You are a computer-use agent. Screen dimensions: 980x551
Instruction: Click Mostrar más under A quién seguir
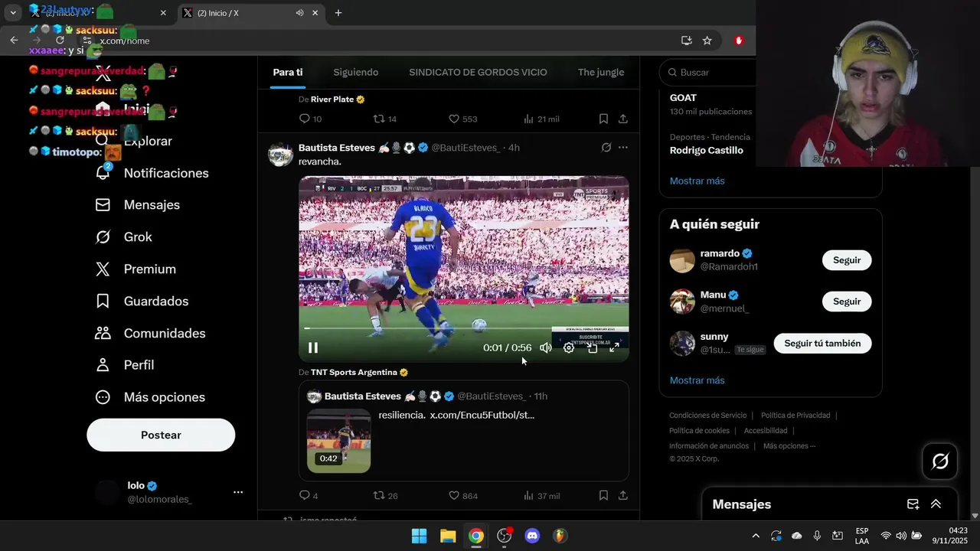[x=697, y=380]
